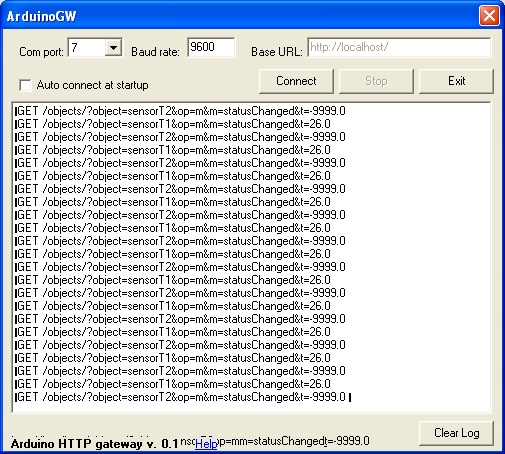Click the disabled Stop button
Viewport: 505px width, 454px height.
pyautogui.click(x=376, y=81)
